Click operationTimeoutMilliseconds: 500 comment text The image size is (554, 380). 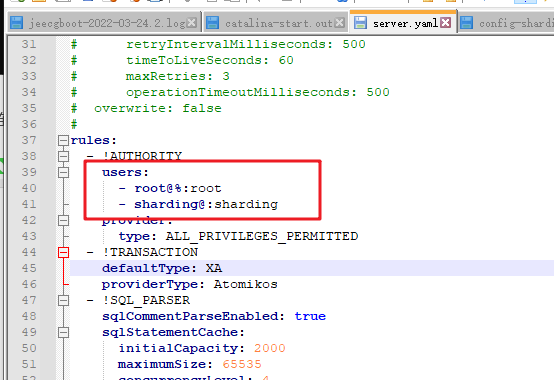[x=258, y=92]
